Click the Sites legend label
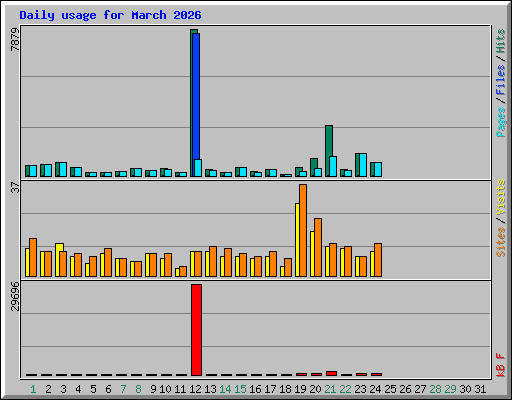 click(x=501, y=242)
